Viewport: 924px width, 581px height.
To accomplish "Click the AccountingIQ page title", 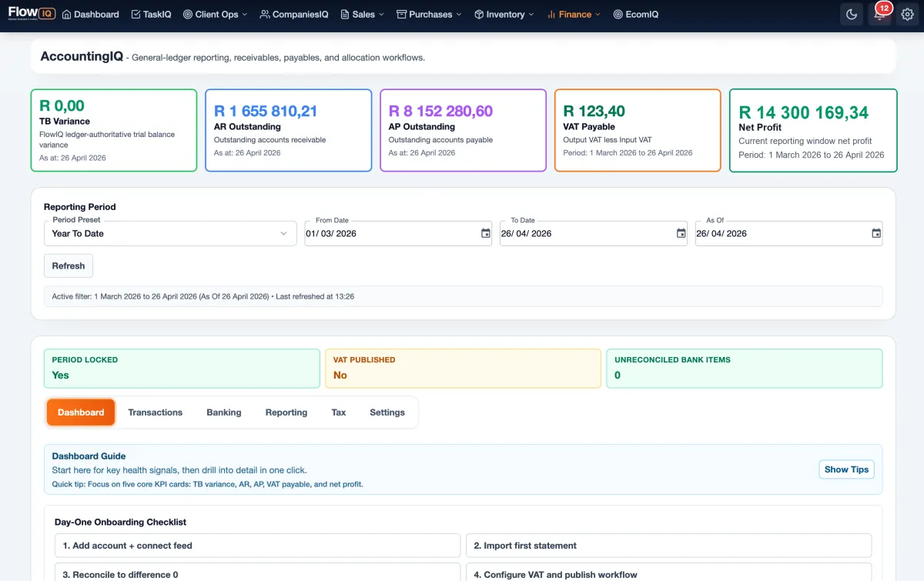I will pos(82,56).
